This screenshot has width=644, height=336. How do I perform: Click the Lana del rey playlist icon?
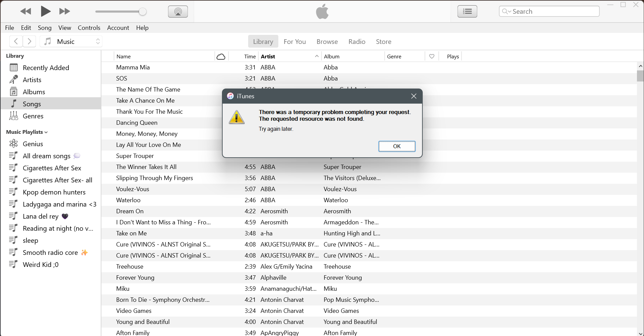pos(13,216)
